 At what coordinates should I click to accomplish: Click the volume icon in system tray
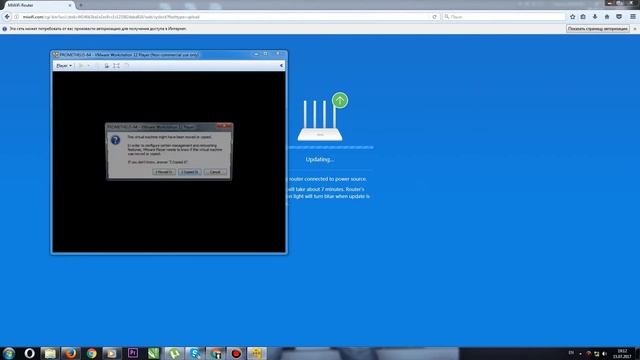(604, 353)
